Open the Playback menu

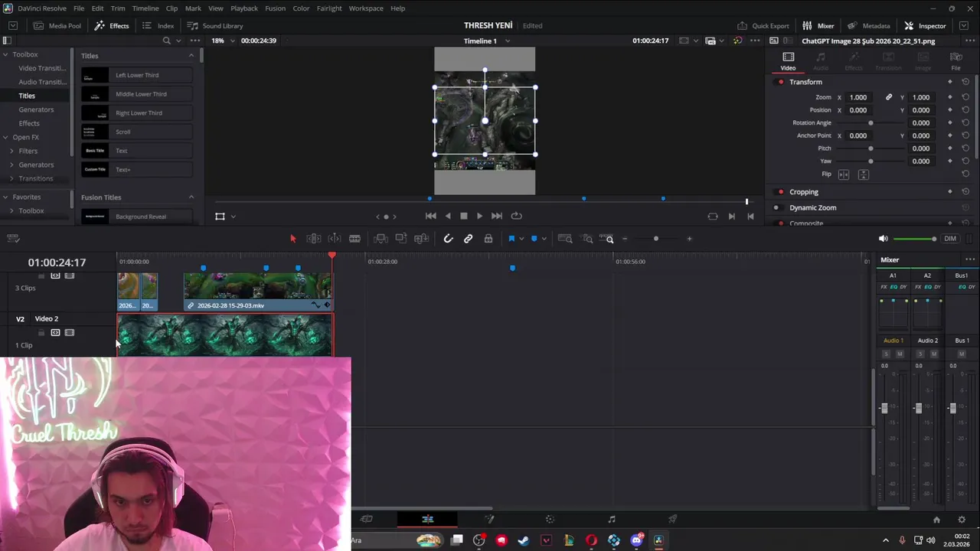[x=244, y=8]
